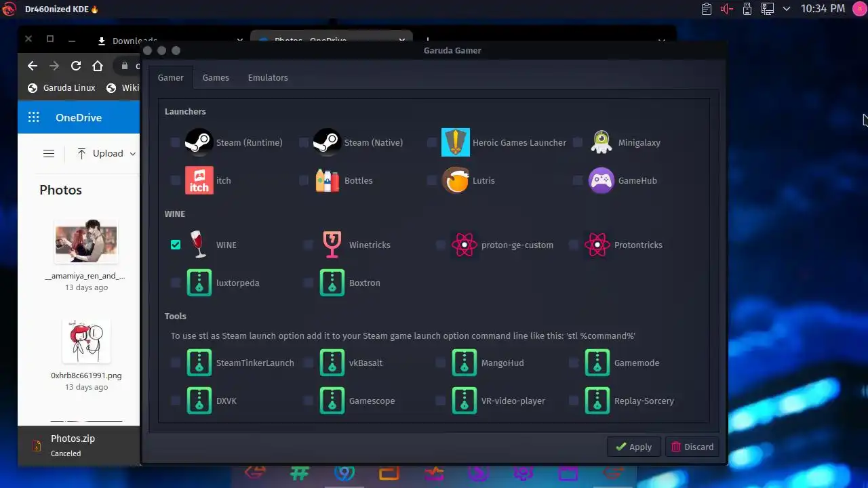Click the Gamemode package icon
The height and width of the screenshot is (488, 868).
tap(597, 363)
